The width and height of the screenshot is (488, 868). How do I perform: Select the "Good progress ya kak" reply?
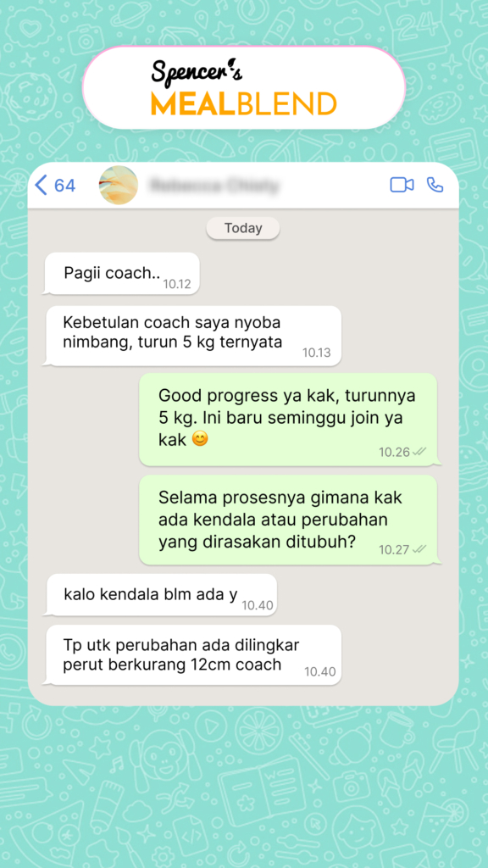click(x=288, y=419)
